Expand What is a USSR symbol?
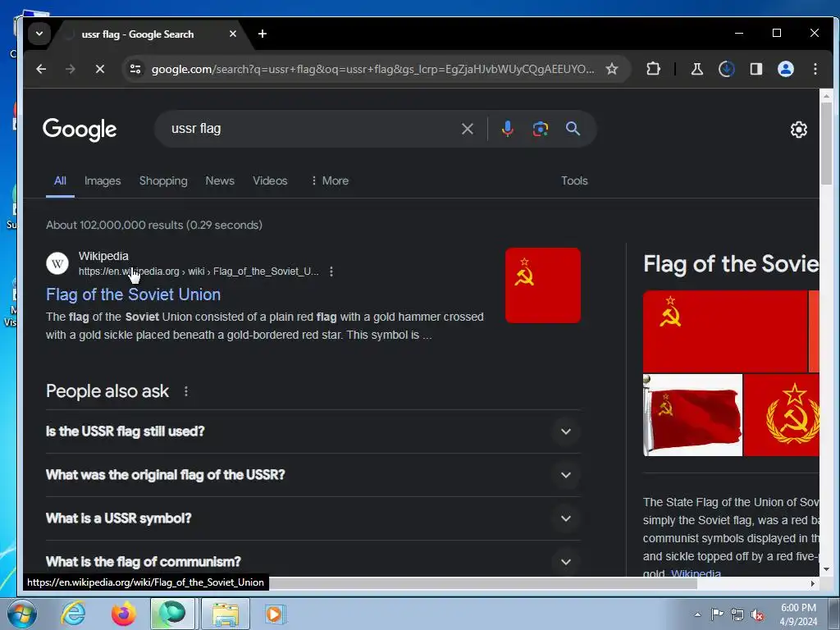 coord(313,518)
